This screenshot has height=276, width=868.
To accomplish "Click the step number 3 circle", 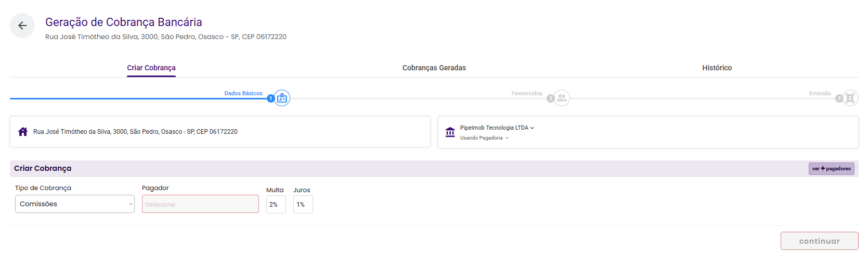I will pos(839,98).
